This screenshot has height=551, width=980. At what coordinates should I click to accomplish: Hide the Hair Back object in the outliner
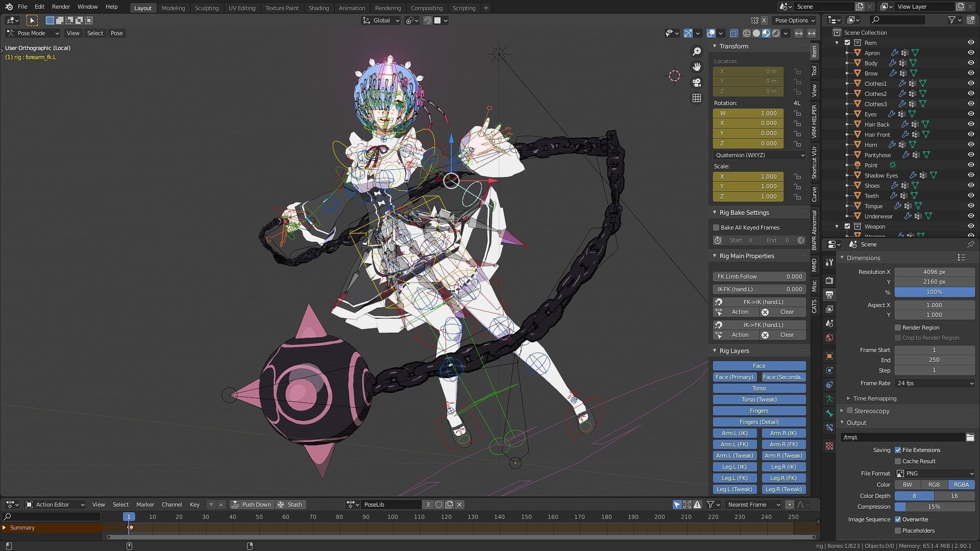(971, 124)
